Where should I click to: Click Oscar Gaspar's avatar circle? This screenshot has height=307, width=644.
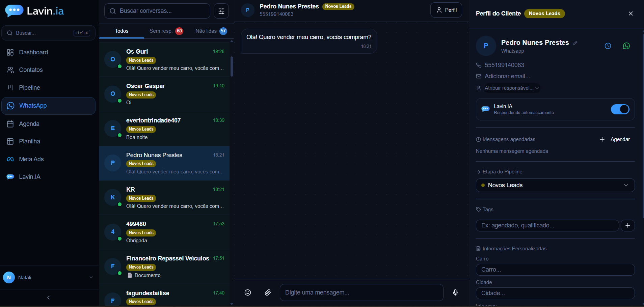[x=113, y=94]
